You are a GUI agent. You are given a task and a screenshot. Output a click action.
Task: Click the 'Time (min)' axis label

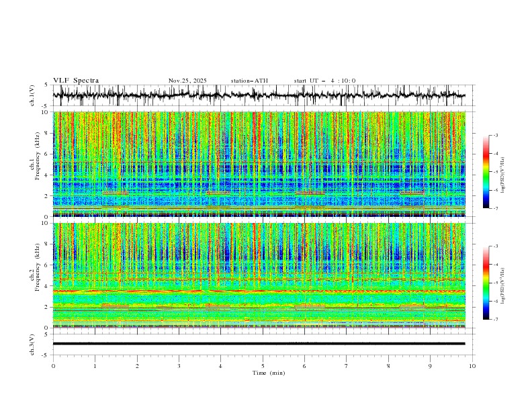[269, 373]
